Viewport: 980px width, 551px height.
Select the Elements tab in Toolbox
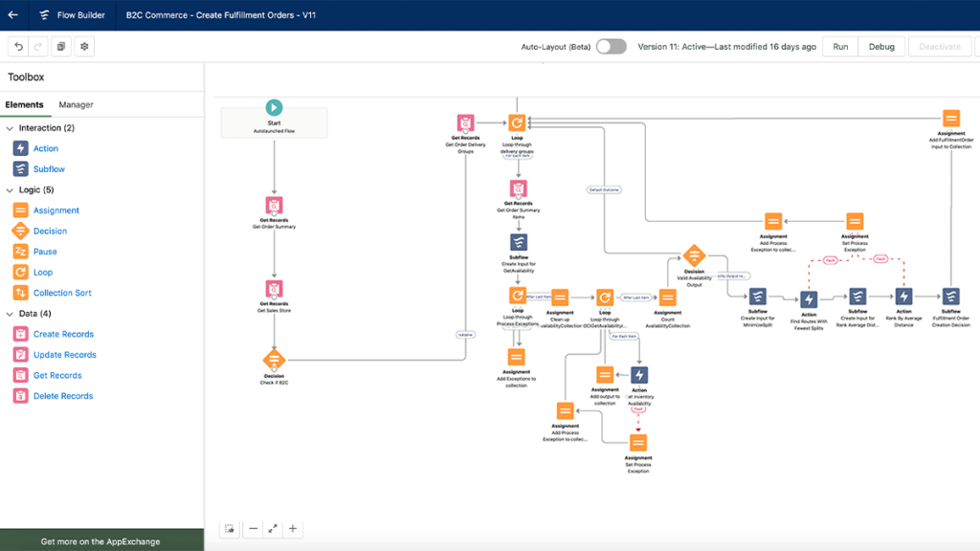(24, 104)
